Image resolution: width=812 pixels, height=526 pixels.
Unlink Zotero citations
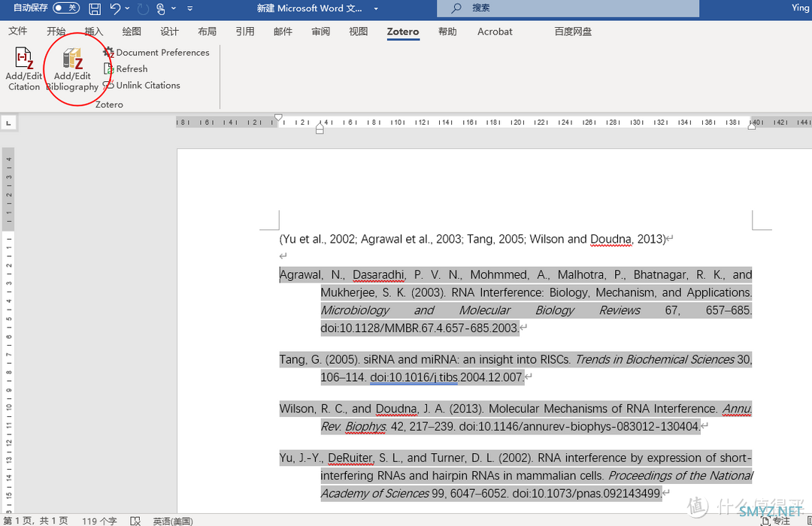(142, 86)
